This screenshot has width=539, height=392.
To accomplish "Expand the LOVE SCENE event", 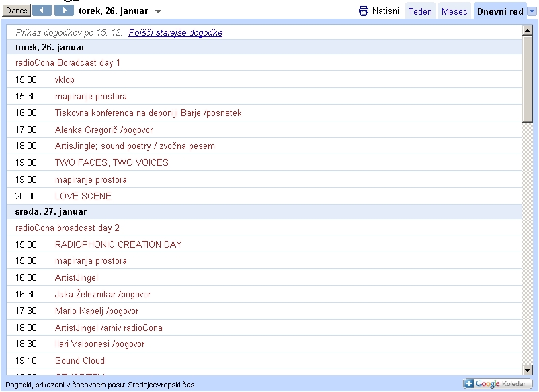I will tap(83, 197).
